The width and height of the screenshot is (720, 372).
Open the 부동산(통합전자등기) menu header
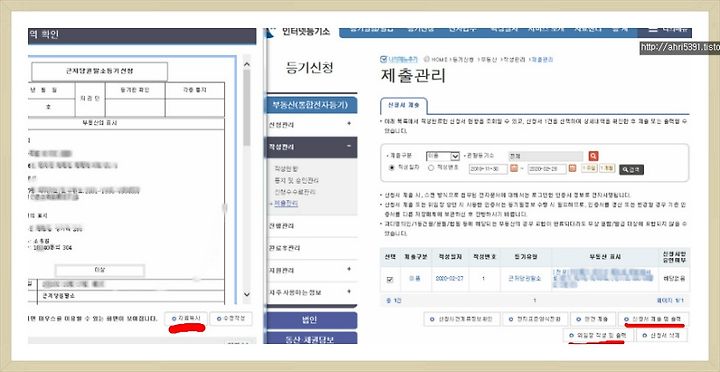[311, 105]
